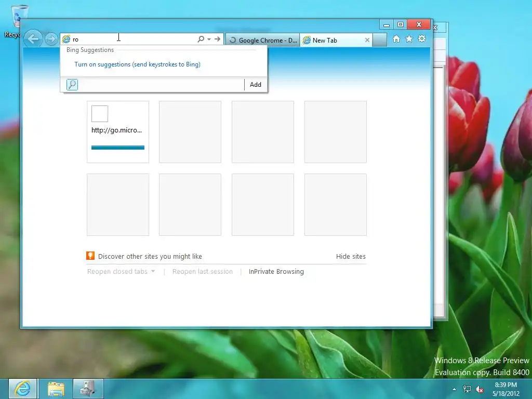Switch to the Google Chrome - D... tab
Viewport: 532px width, 399px height.
click(262, 40)
